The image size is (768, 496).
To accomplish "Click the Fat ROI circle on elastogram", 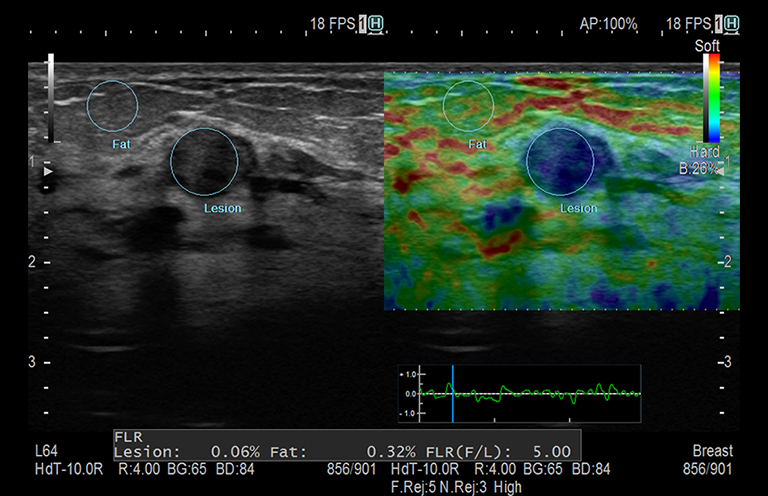I will point(471,105).
